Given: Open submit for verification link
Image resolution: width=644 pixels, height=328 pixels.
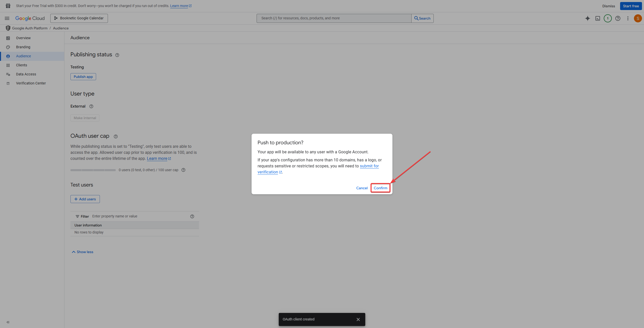Looking at the screenshot, I should coord(369,166).
